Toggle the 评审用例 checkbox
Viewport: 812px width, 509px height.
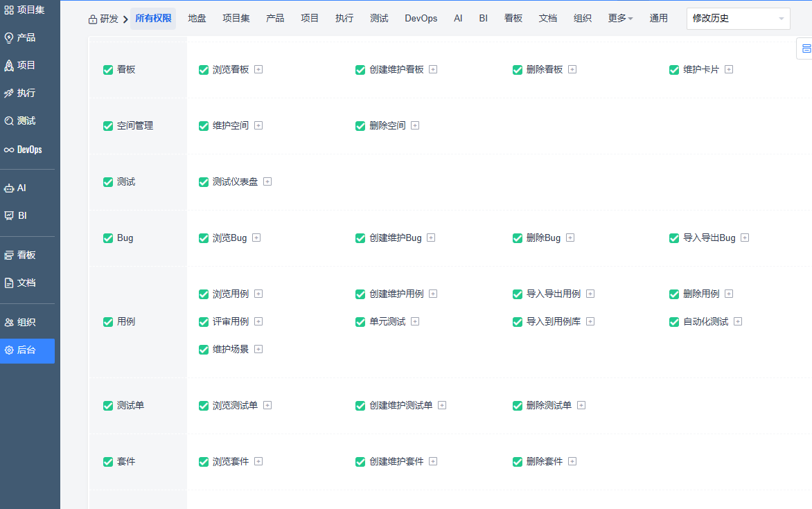click(204, 322)
